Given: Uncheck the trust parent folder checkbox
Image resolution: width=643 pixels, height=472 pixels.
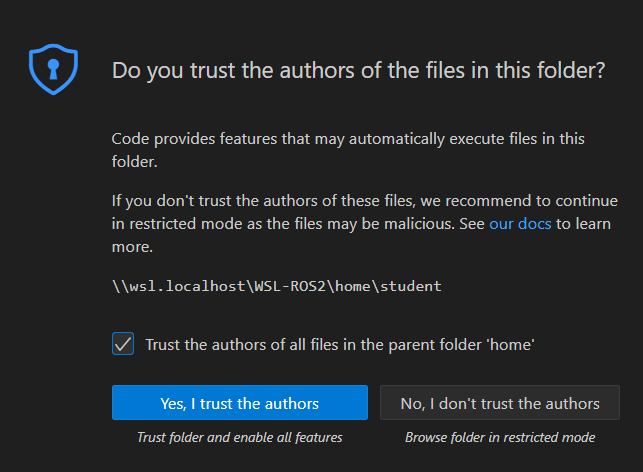Looking at the screenshot, I should pyautogui.click(x=123, y=344).
